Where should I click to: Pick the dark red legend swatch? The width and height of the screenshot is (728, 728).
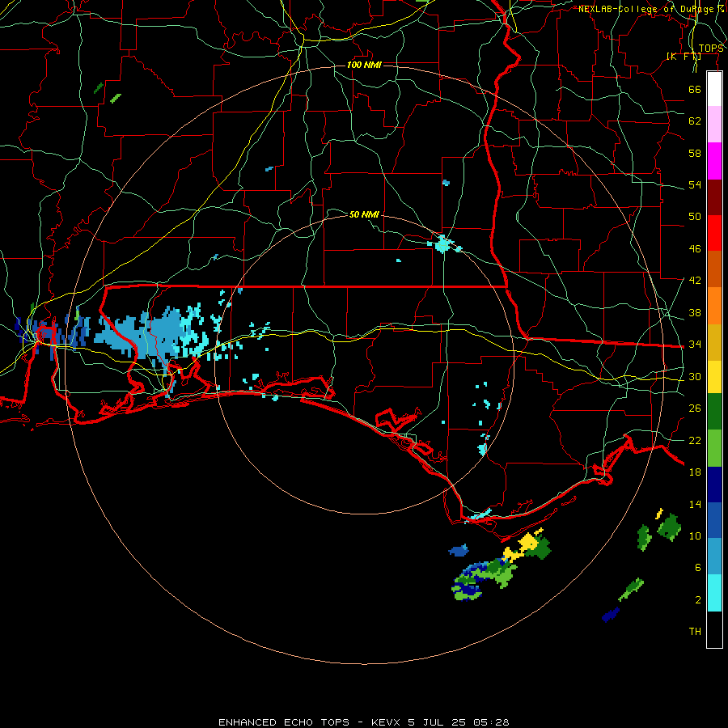[714, 197]
